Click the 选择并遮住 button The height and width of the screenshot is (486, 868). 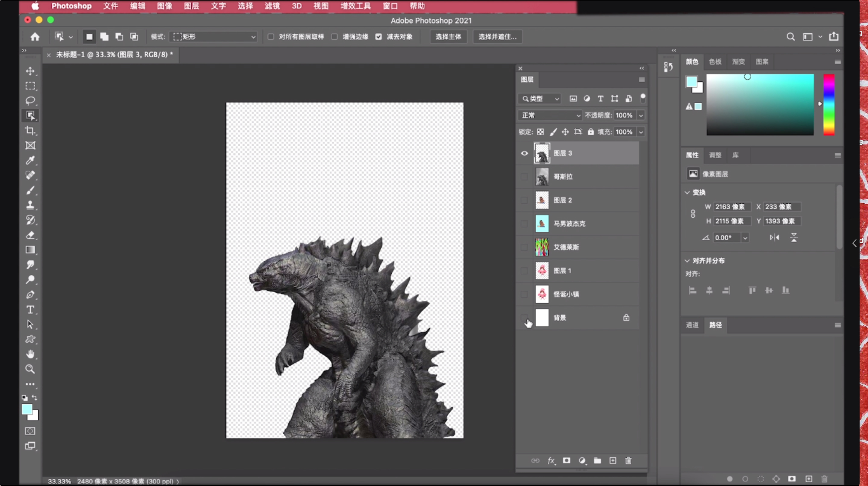[x=497, y=37]
